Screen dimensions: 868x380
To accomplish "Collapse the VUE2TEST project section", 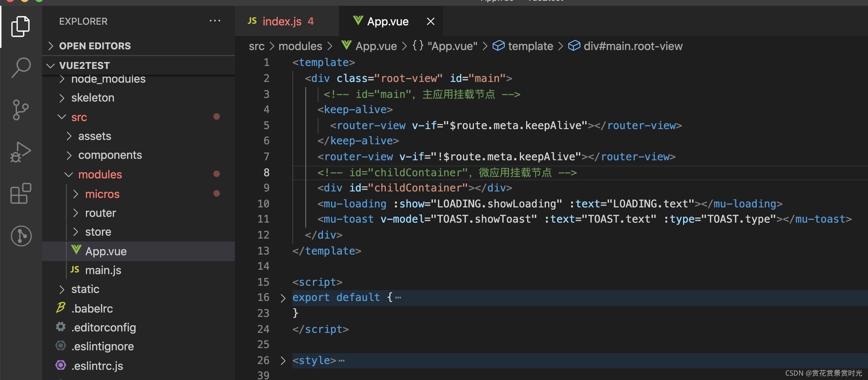I will 139,66.
